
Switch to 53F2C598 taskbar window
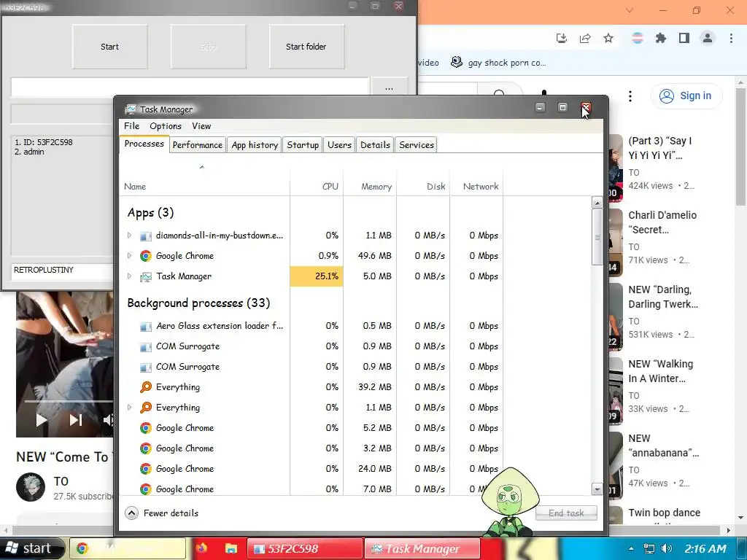305,548
